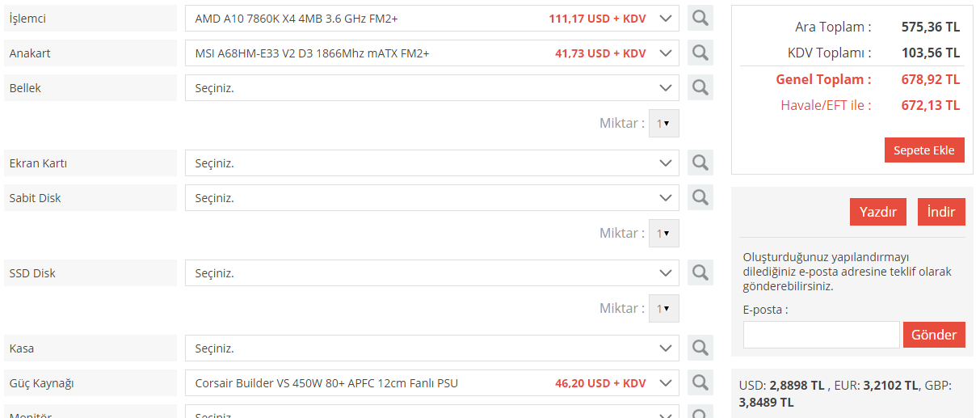980x418 pixels.
Task: Click the magnifier icon for Anakart
Action: pyautogui.click(x=700, y=53)
